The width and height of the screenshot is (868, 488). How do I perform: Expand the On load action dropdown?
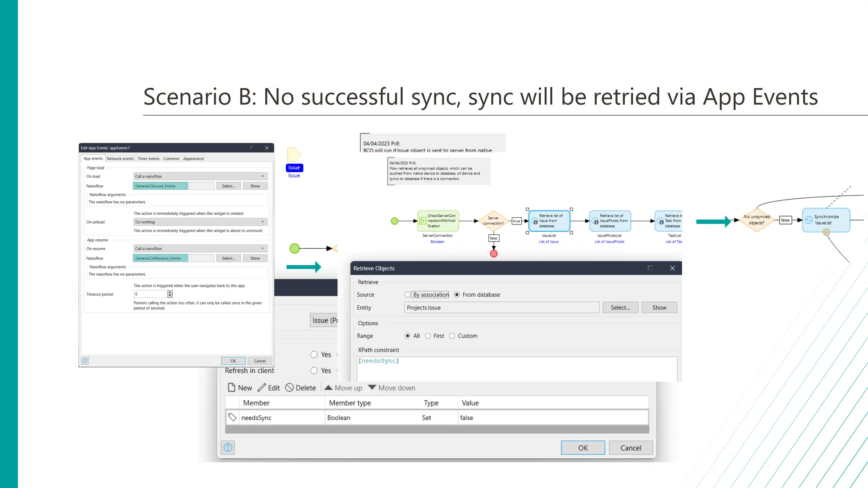pyautogui.click(x=200, y=176)
